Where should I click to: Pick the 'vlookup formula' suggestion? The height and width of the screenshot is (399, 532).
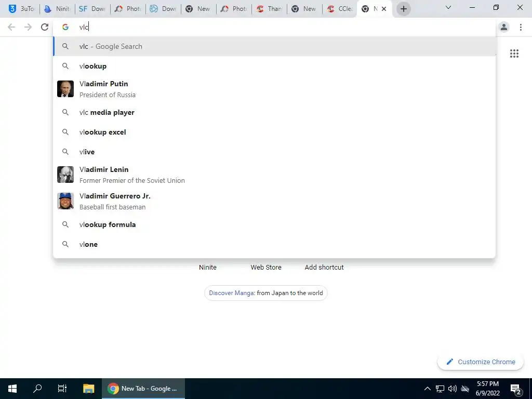click(274, 224)
